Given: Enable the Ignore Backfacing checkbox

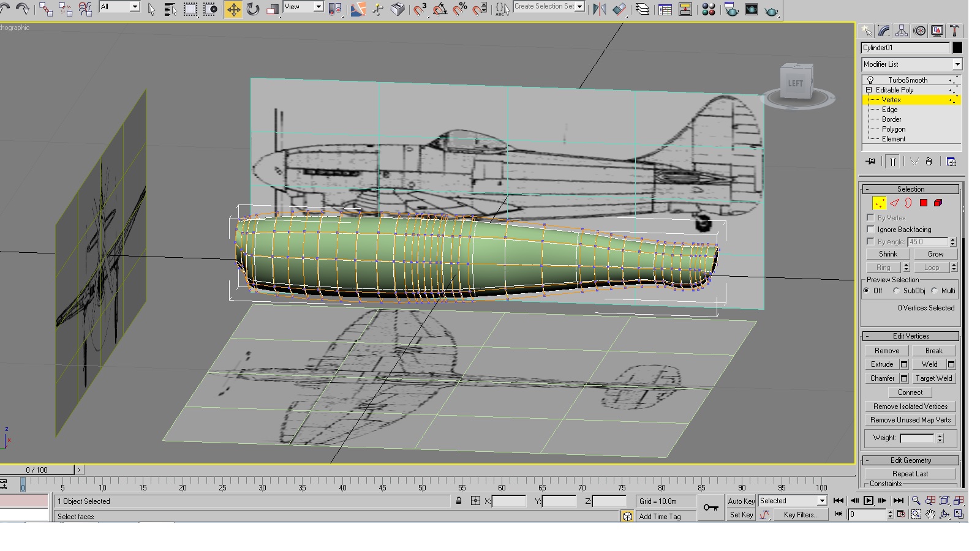Looking at the screenshot, I should 870,230.
